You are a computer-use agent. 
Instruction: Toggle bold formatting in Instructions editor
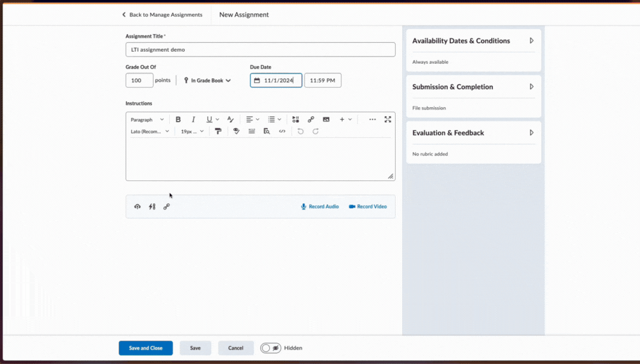tap(178, 119)
